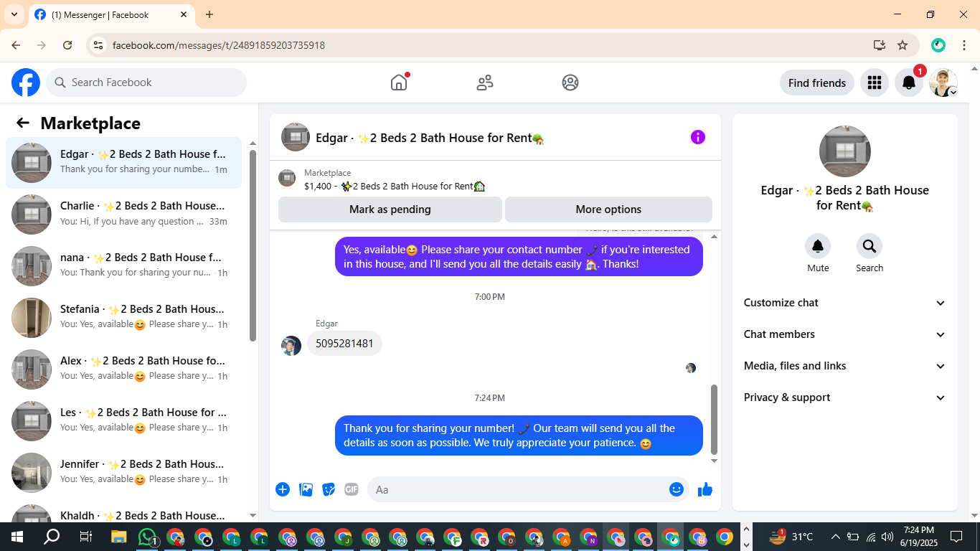Image resolution: width=980 pixels, height=551 pixels.
Task: Open Les conversation in the list
Action: point(124,421)
